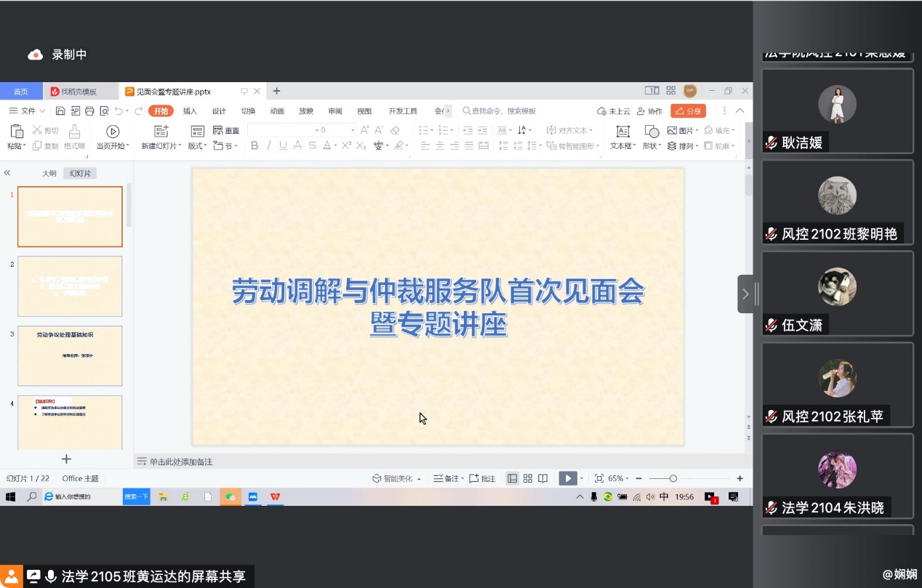Open the Smart Beautify tool

[395, 478]
